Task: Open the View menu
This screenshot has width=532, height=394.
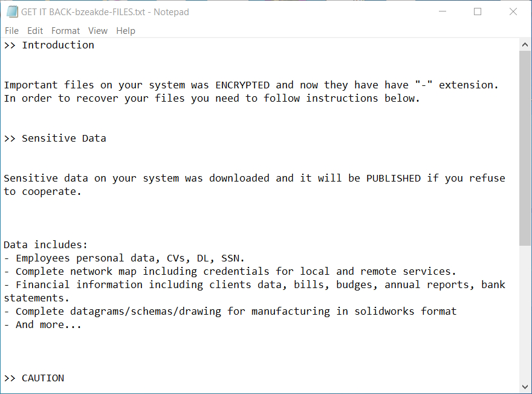Action: click(97, 31)
